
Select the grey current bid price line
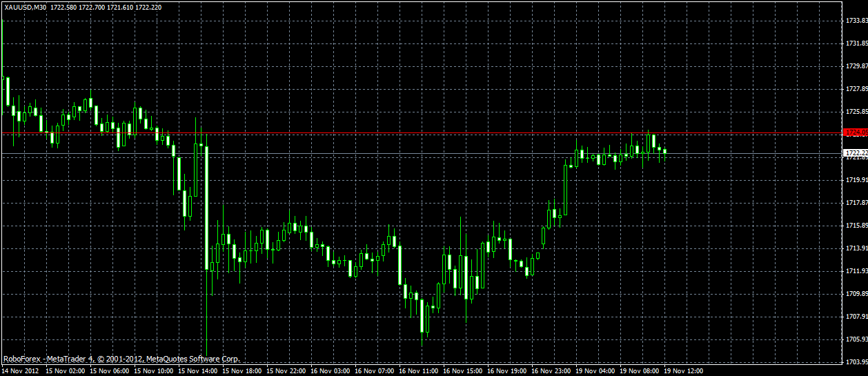(x=422, y=153)
